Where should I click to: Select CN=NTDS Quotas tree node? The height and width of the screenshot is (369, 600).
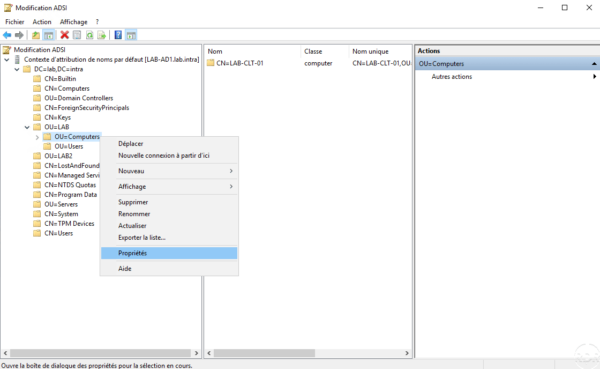[x=70, y=185]
